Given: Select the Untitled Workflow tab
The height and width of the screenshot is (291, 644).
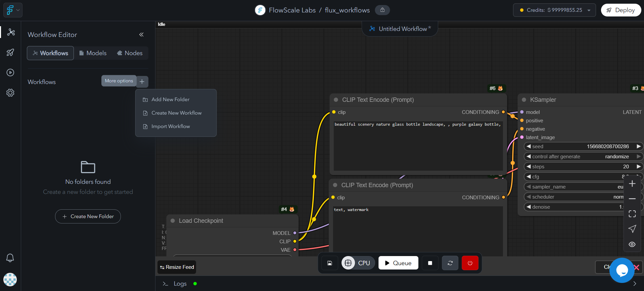Looking at the screenshot, I should (x=400, y=29).
